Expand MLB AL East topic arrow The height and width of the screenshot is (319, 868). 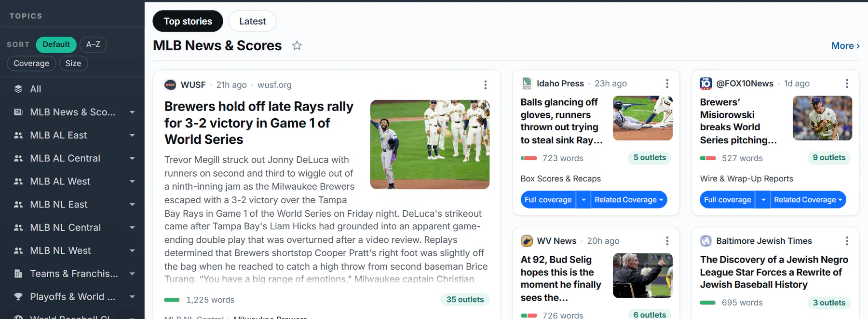[132, 135]
